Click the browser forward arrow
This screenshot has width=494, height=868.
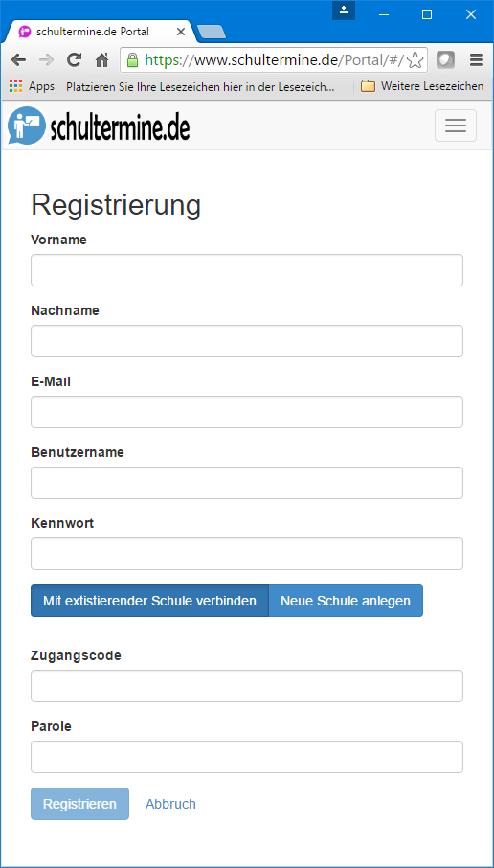point(47,59)
